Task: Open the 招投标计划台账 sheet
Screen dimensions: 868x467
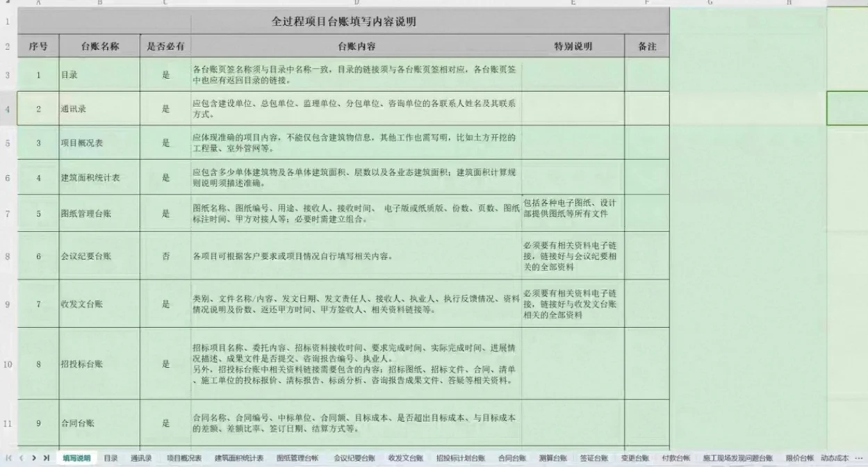Action: click(459, 457)
